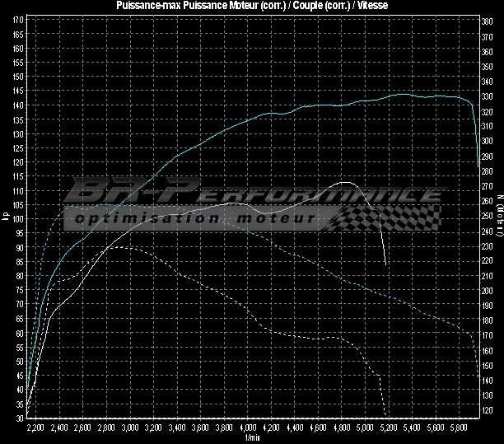Click the 'hp' label on the left axis
Image resolution: width=504 pixels, height=444 pixels.
6,217
